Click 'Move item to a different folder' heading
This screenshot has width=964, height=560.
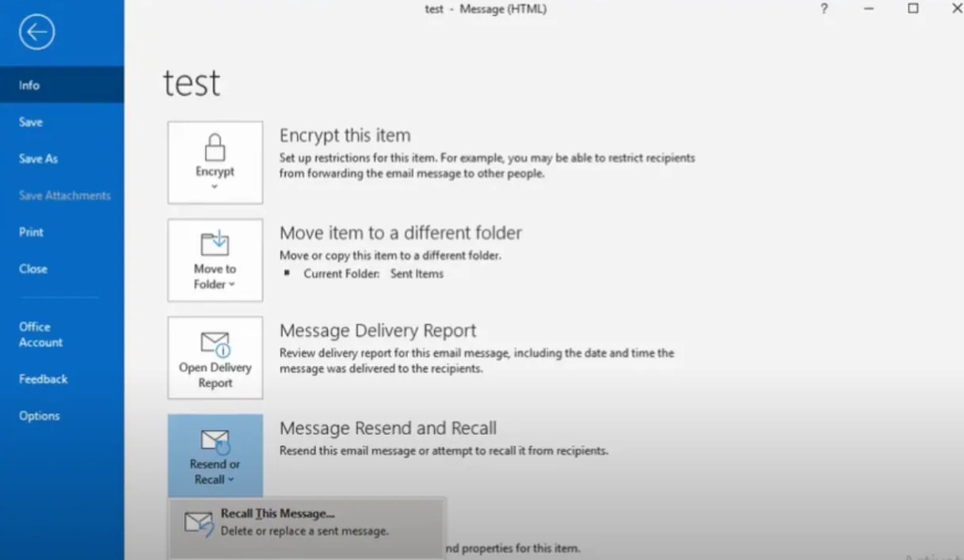coord(401,233)
